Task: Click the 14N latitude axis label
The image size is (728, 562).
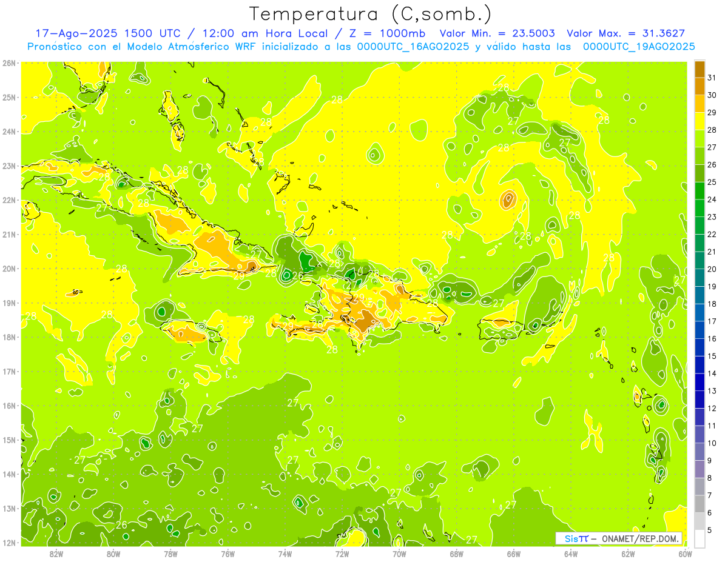Action: (x=9, y=474)
